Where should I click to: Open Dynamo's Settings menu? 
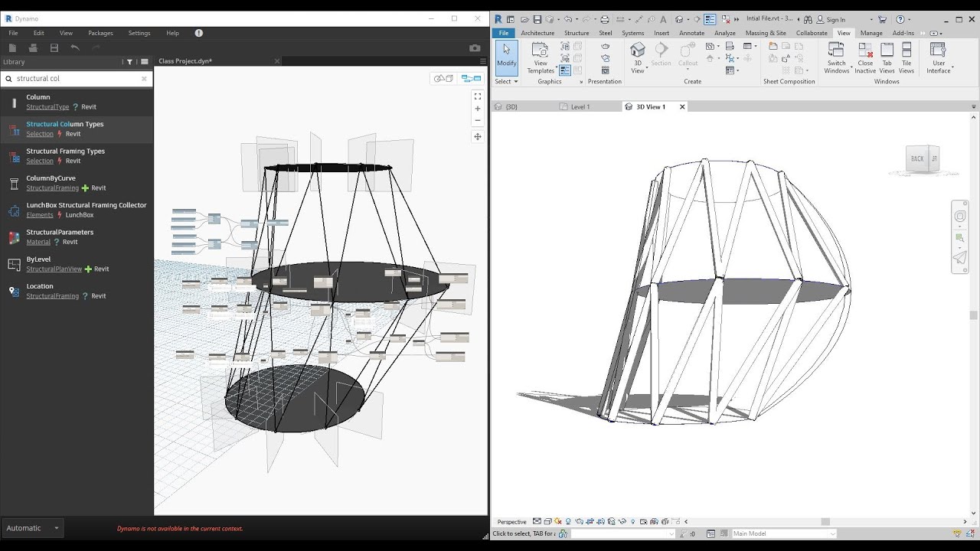(139, 33)
